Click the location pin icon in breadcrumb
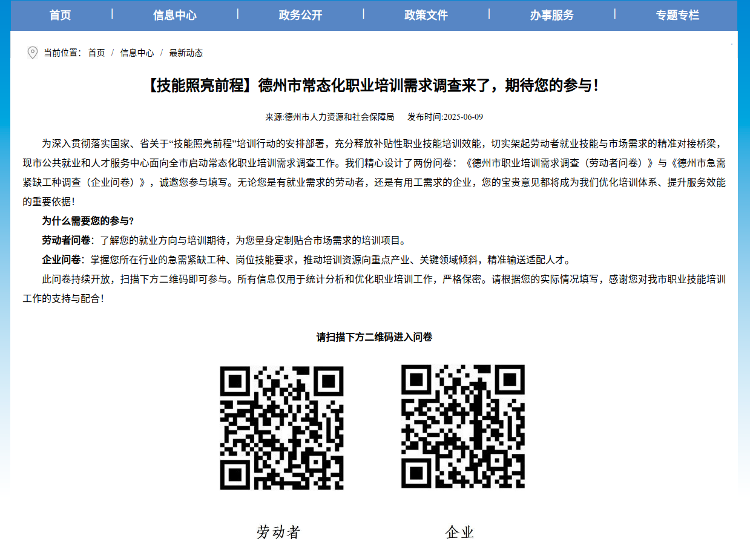 tap(32, 52)
